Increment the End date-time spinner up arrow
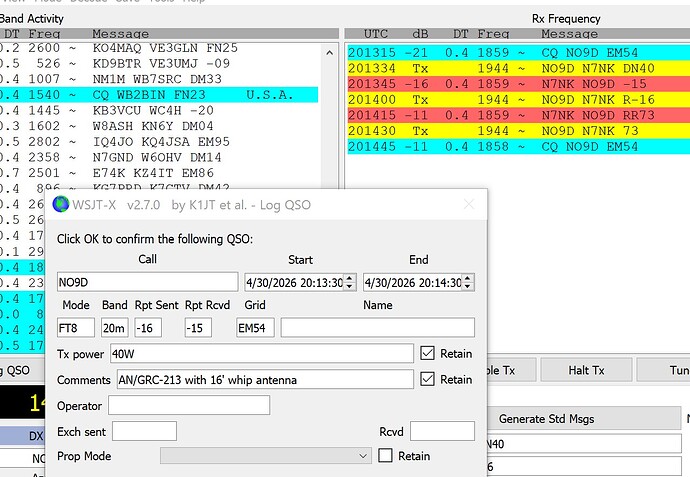 468,278
